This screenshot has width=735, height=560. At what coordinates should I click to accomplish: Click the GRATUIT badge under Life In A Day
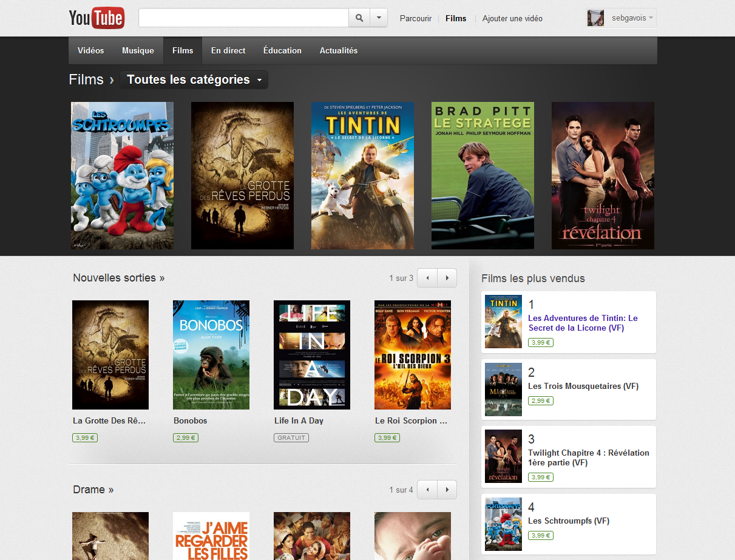point(291,437)
